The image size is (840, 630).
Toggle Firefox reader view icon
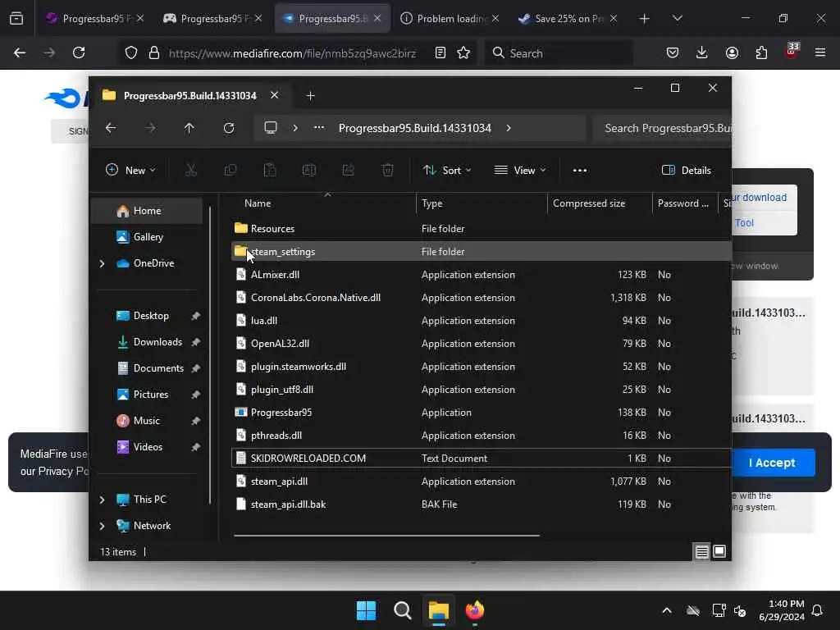click(x=441, y=52)
